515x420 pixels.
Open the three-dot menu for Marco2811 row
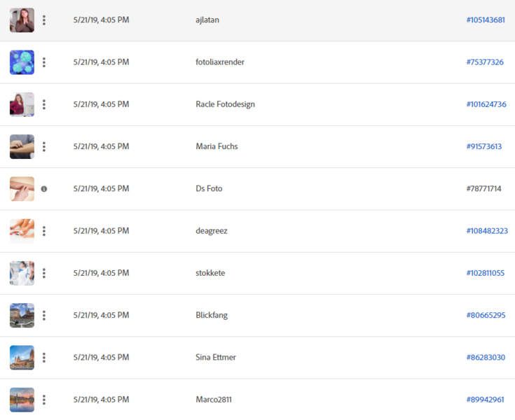(44, 400)
